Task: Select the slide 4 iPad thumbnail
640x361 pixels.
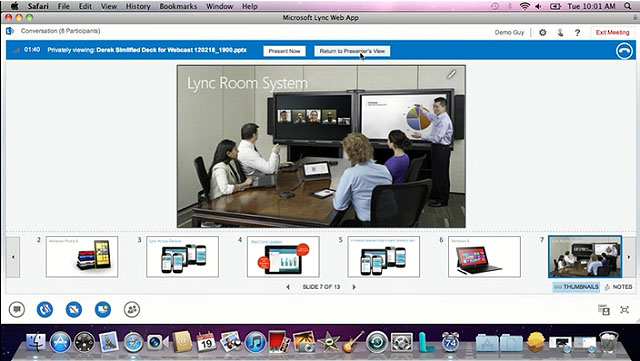Action: pyautogui.click(x=283, y=257)
